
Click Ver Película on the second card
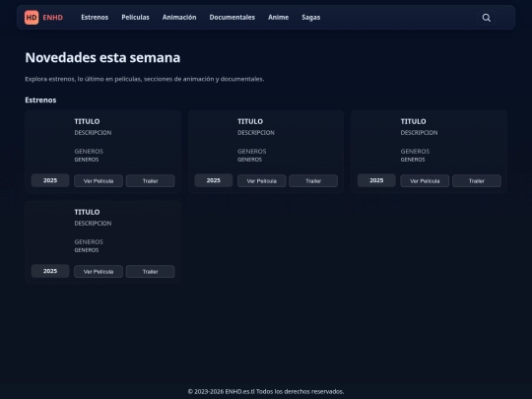coord(262,181)
